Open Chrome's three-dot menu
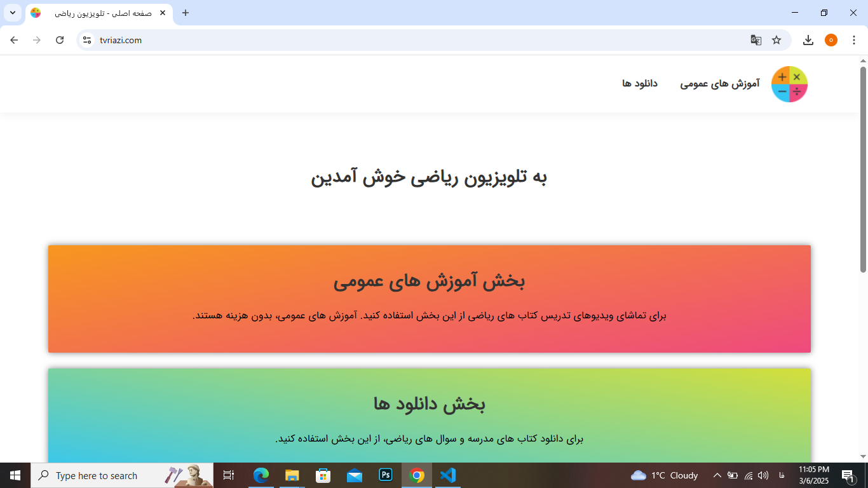 [x=853, y=40]
